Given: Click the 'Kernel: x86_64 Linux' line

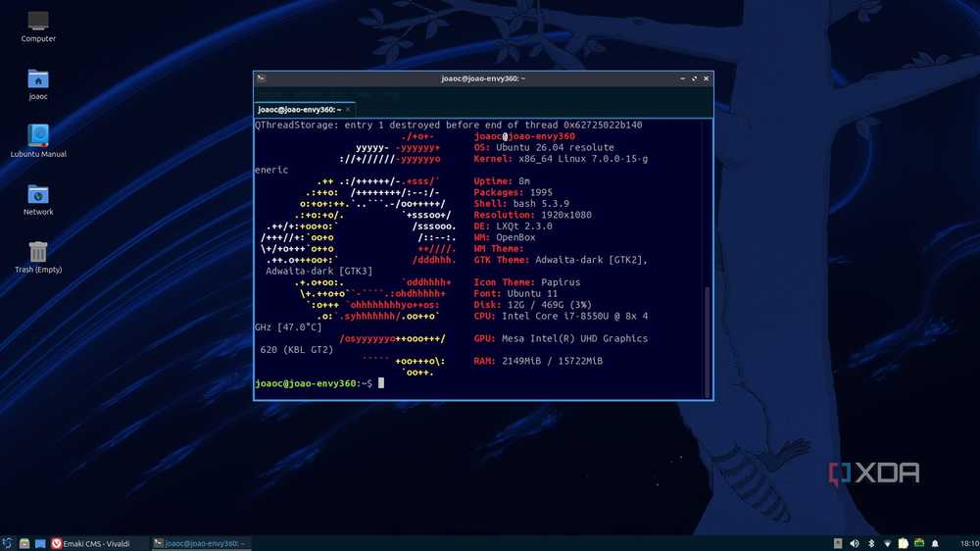Looking at the screenshot, I should [x=561, y=159].
